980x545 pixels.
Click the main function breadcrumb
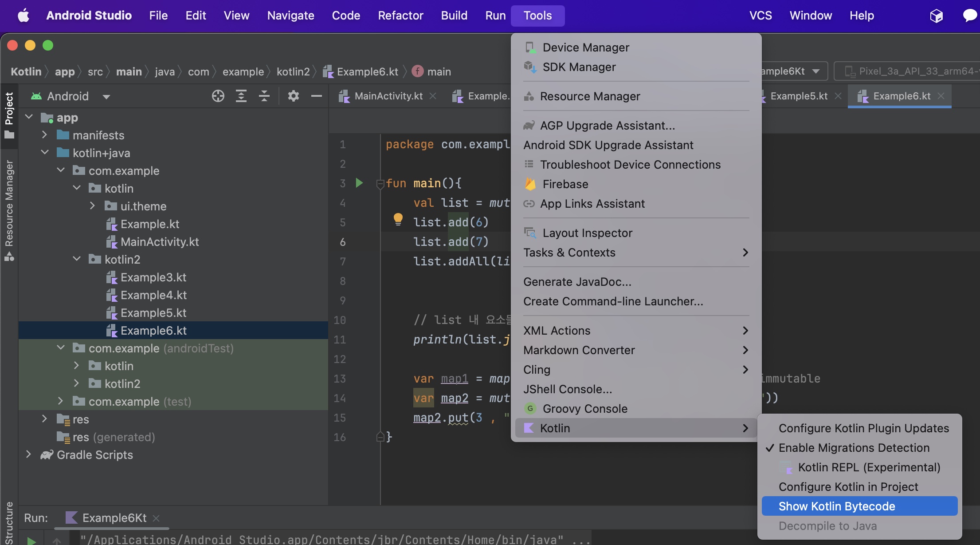tap(431, 71)
